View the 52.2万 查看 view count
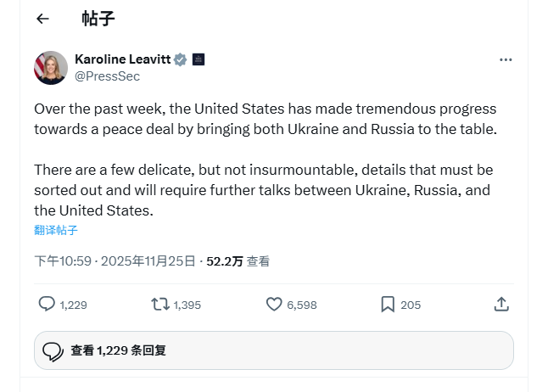The image size is (548, 392). click(238, 261)
